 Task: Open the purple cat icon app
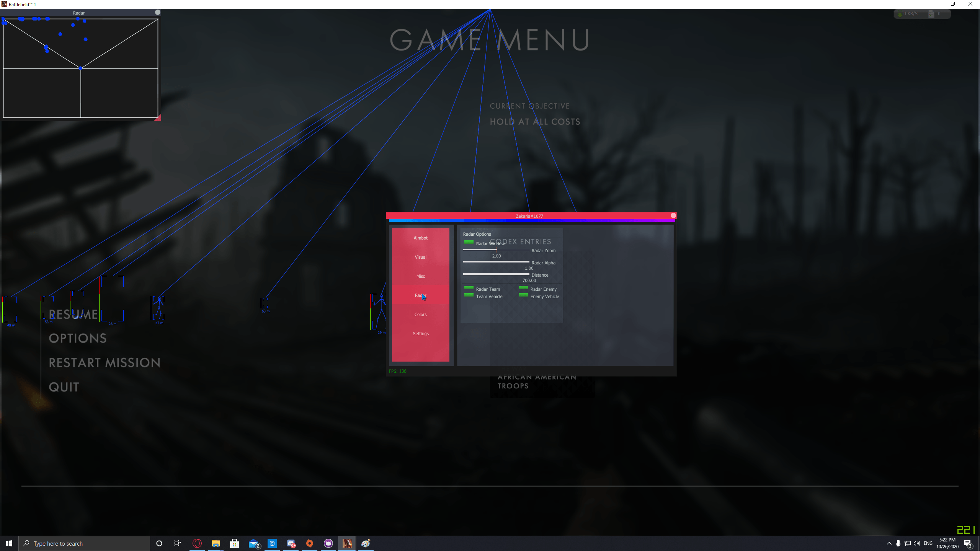328,543
